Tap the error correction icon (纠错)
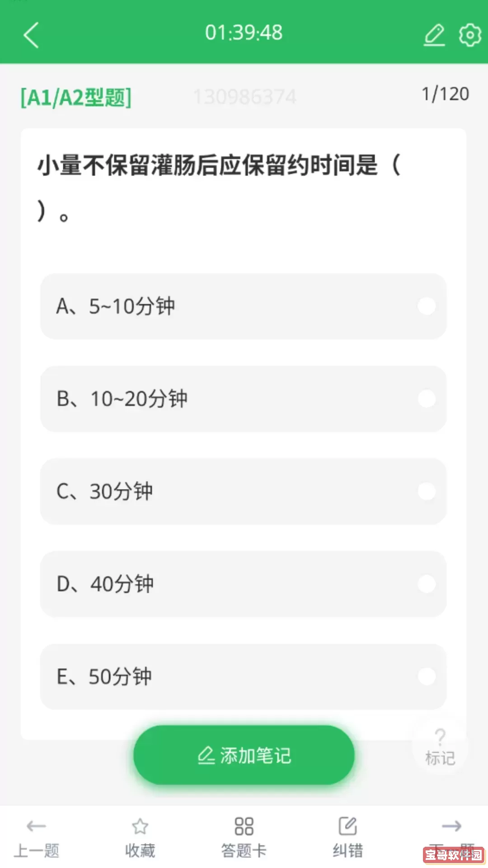This screenshot has width=488, height=868. click(x=348, y=826)
